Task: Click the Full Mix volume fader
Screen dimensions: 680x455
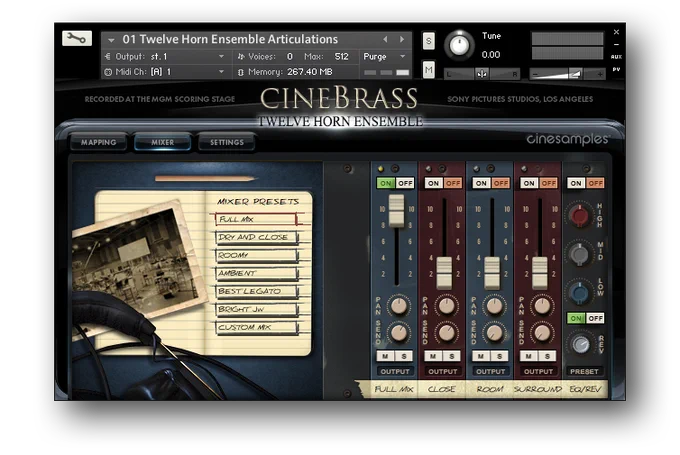Action: pyautogui.click(x=396, y=210)
